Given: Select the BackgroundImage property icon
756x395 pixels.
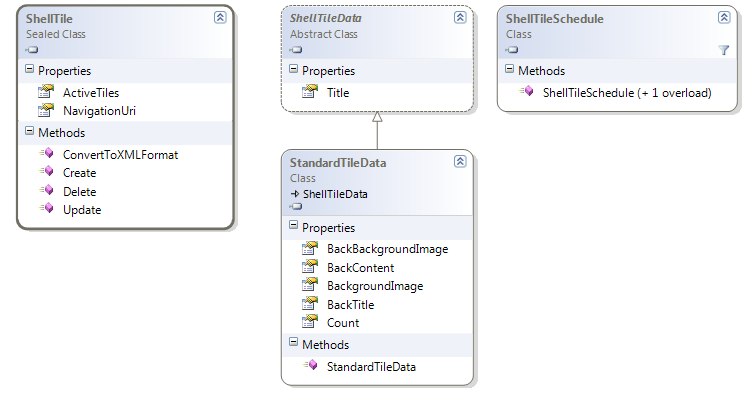Looking at the screenshot, I should (x=310, y=285).
